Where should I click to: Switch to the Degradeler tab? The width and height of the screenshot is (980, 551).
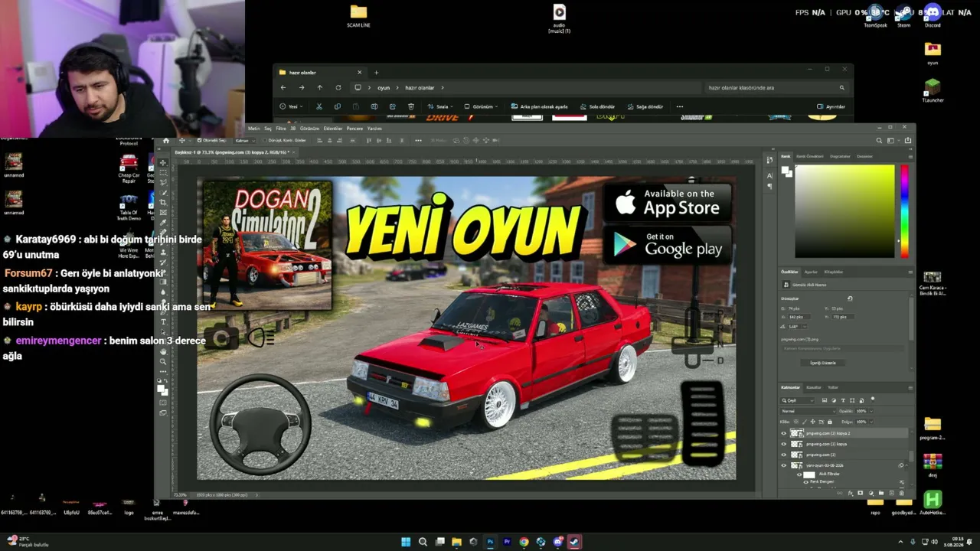840,156
